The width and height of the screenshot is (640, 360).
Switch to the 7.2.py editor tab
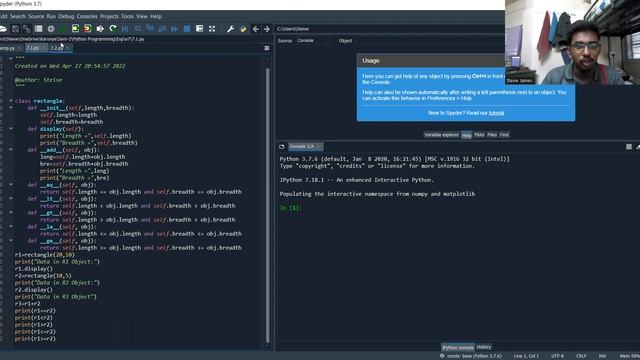pyautogui.click(x=60, y=48)
